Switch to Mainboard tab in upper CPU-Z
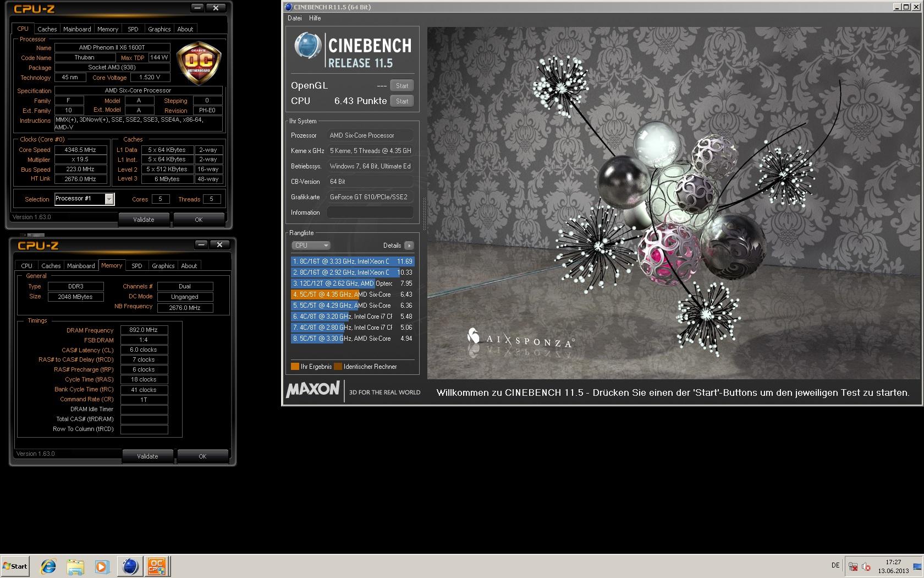 click(x=77, y=29)
